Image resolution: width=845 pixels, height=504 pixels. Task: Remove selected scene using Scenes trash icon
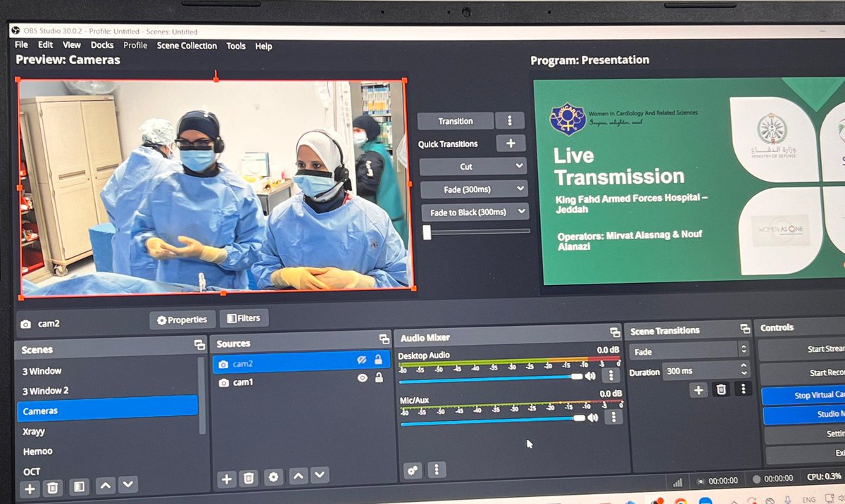pyautogui.click(x=52, y=488)
